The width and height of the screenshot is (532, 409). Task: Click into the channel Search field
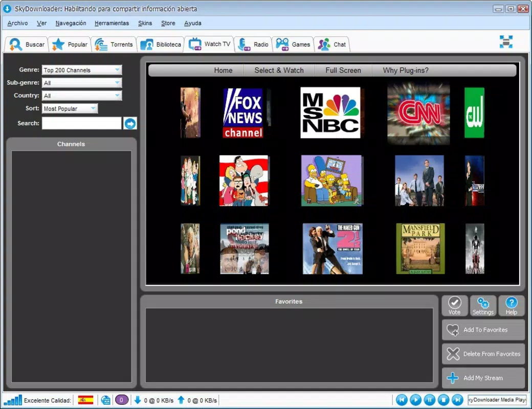pos(81,123)
